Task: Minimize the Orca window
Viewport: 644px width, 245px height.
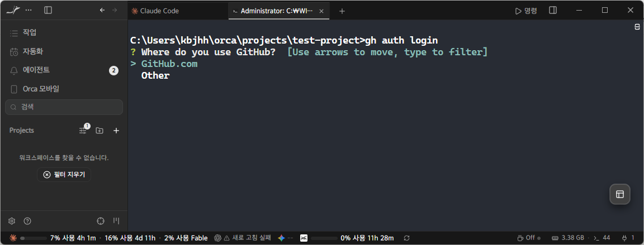Action: (x=580, y=10)
